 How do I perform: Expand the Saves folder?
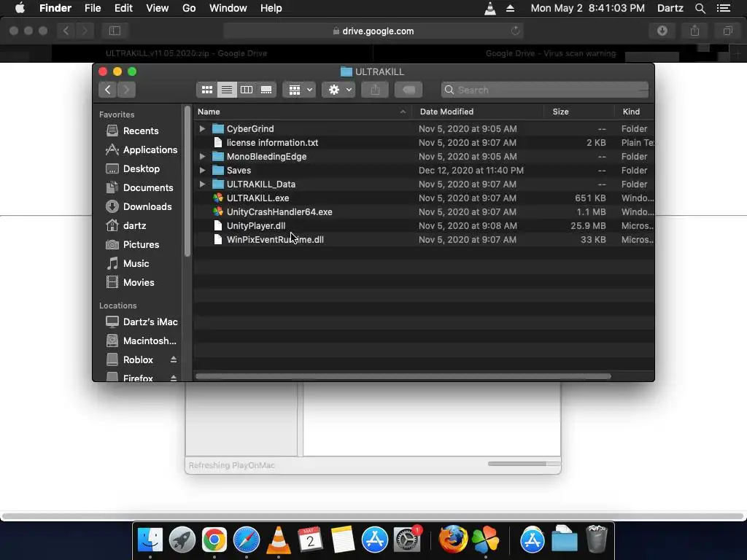(202, 170)
